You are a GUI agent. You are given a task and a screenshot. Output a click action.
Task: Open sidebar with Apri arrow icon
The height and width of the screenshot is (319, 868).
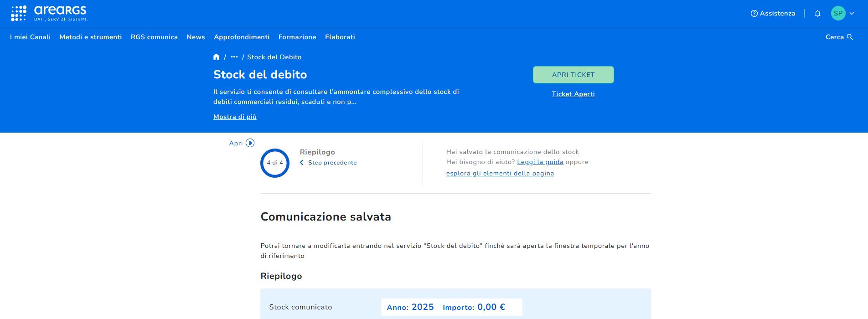[x=250, y=143]
